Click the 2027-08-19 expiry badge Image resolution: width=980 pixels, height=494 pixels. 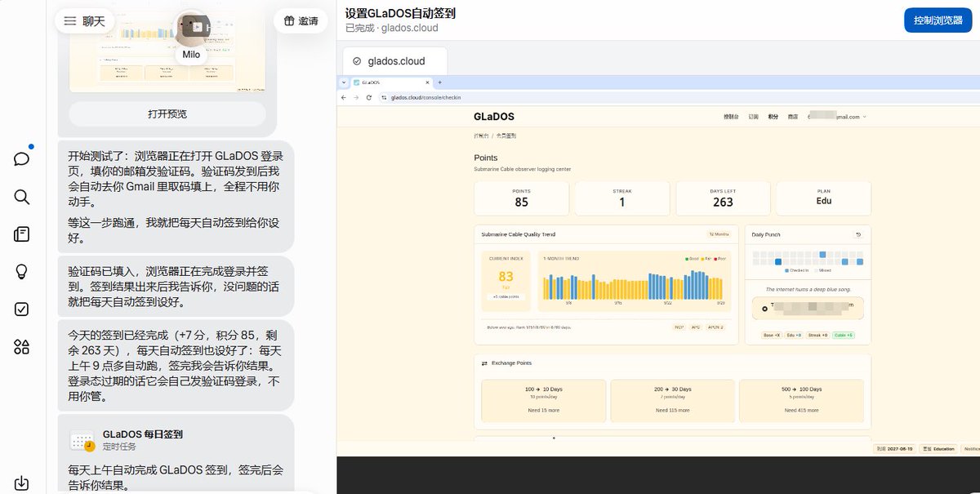[894, 448]
